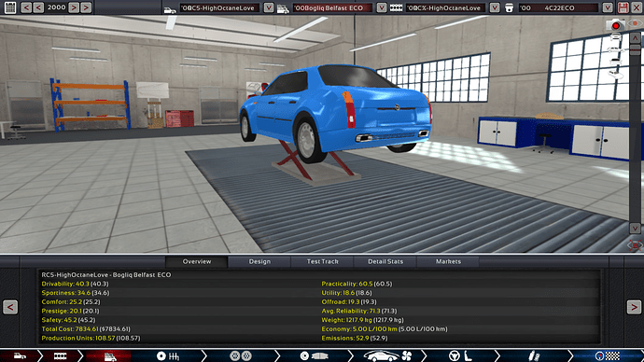The height and width of the screenshot is (362, 644).
Task: Open the gearbox and drivetrain design step
Action: click(168, 355)
